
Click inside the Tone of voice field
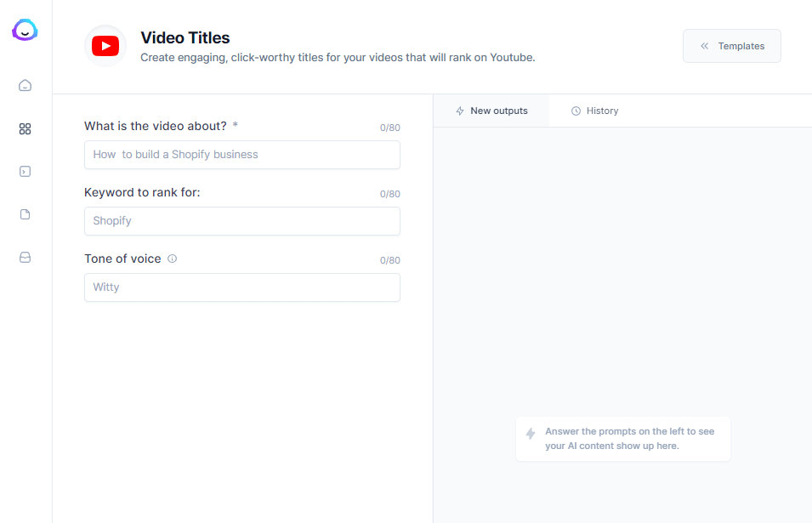241,287
